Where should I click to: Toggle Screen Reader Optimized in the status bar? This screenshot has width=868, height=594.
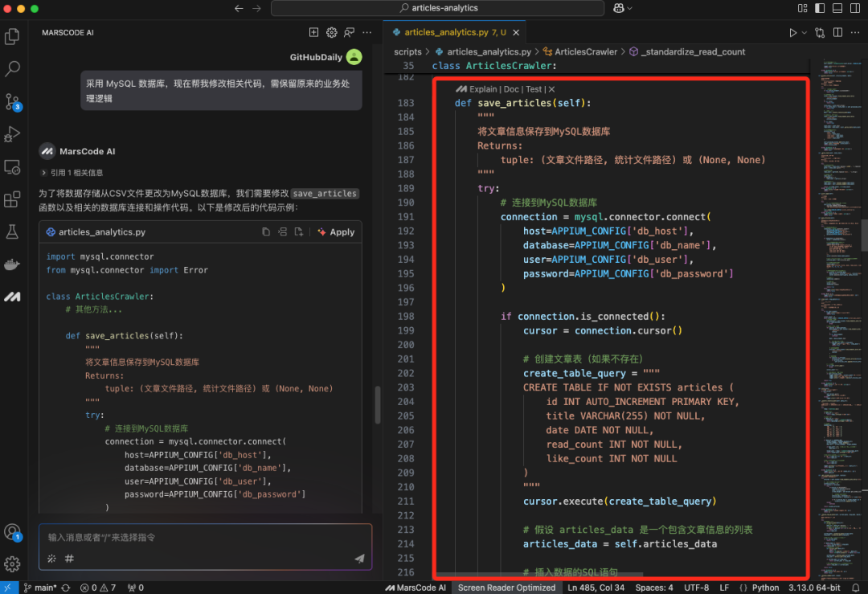(506, 588)
